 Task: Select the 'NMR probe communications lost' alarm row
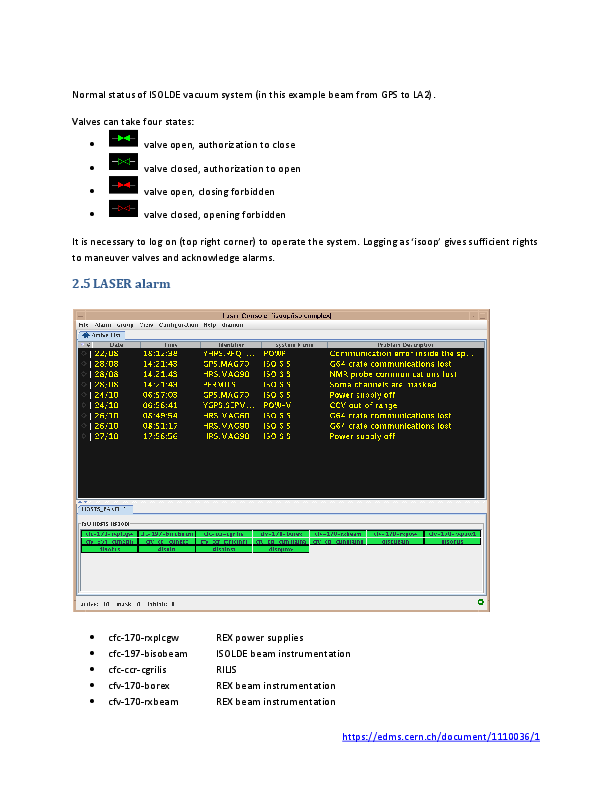click(281, 374)
